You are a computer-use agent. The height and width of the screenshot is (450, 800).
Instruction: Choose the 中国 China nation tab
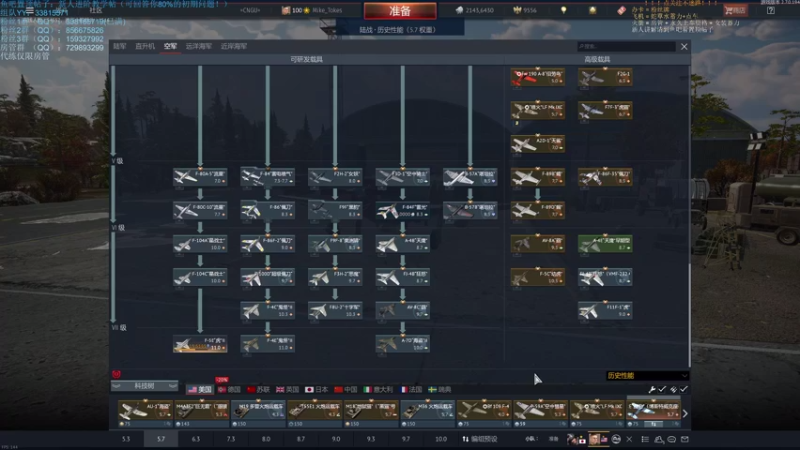[345, 390]
